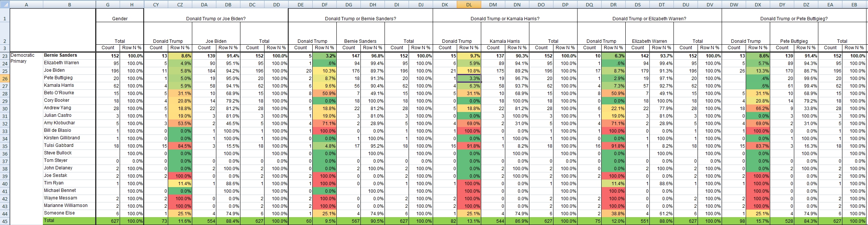Click the 'Donald Trump or Elizabeth Warren?' header cell
Screen dimensions: 868x225
point(649,15)
